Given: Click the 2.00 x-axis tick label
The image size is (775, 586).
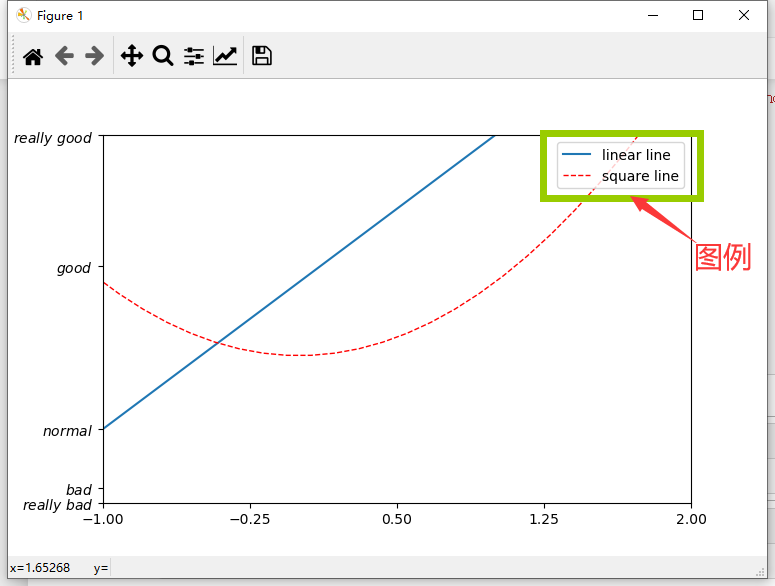Looking at the screenshot, I should 691,519.
